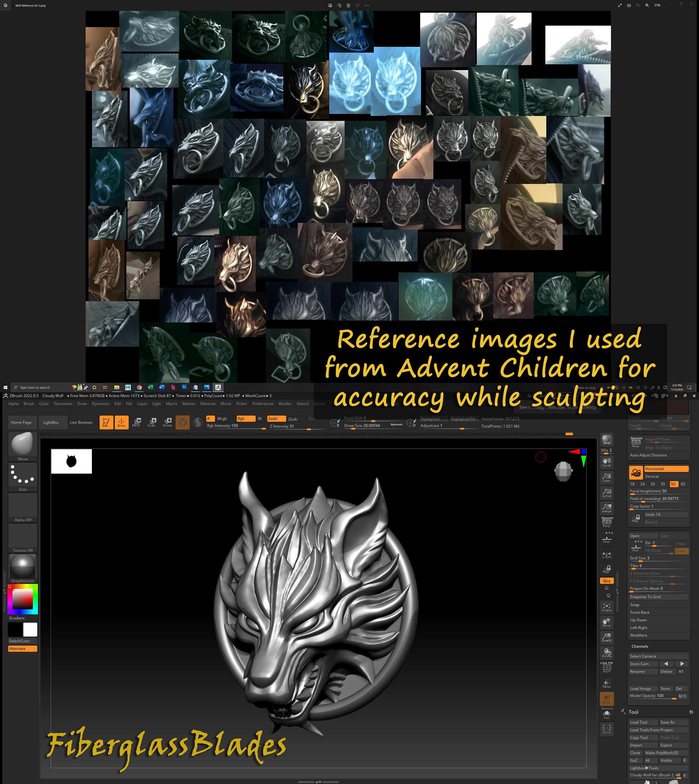Select the Move transform button beside Draw
The height and width of the screenshot is (784, 699).
point(136,422)
